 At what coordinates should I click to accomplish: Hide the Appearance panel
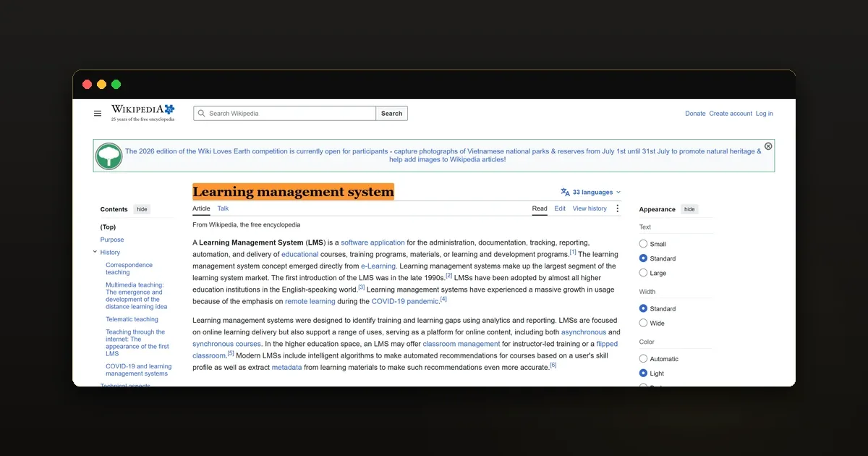[x=689, y=209]
